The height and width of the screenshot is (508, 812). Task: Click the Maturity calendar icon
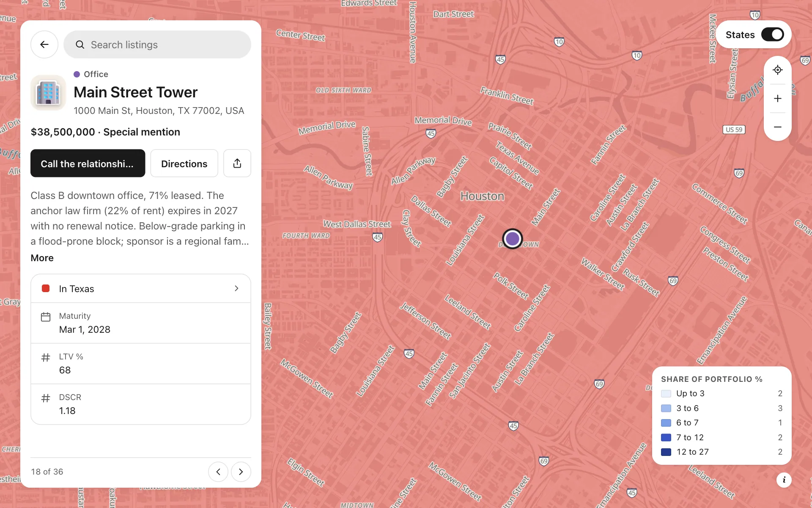click(x=46, y=317)
